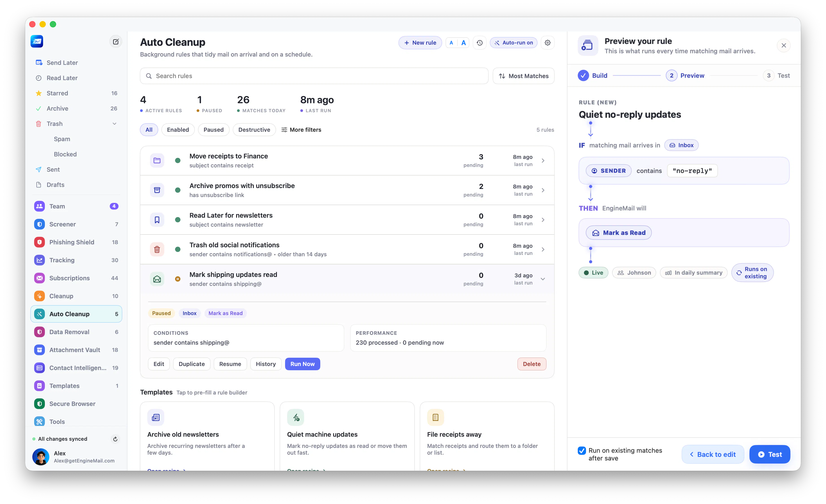826x504 pixels.
Task: Open Data Removal in sidebar
Action: (76, 332)
